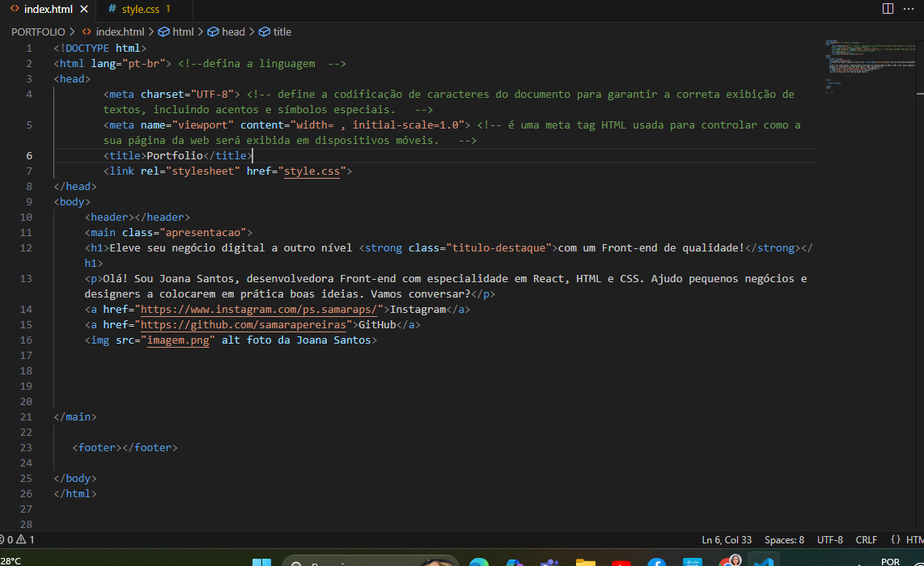Click line number 21 in the gutter
The image size is (924, 566).
pos(26,417)
